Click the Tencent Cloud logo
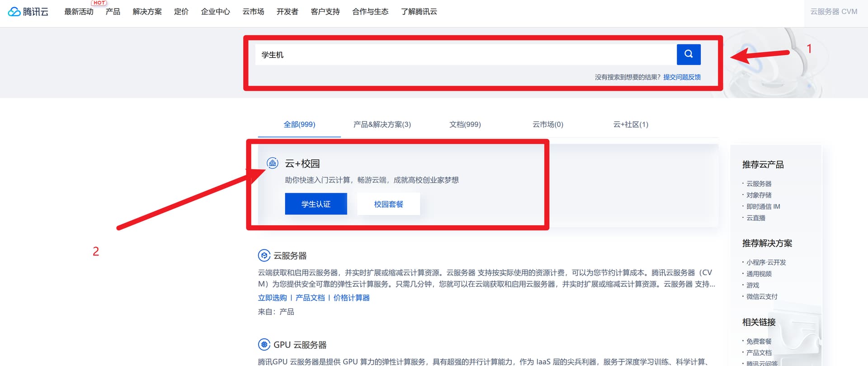Viewport: 868px width, 366px height. tap(28, 12)
